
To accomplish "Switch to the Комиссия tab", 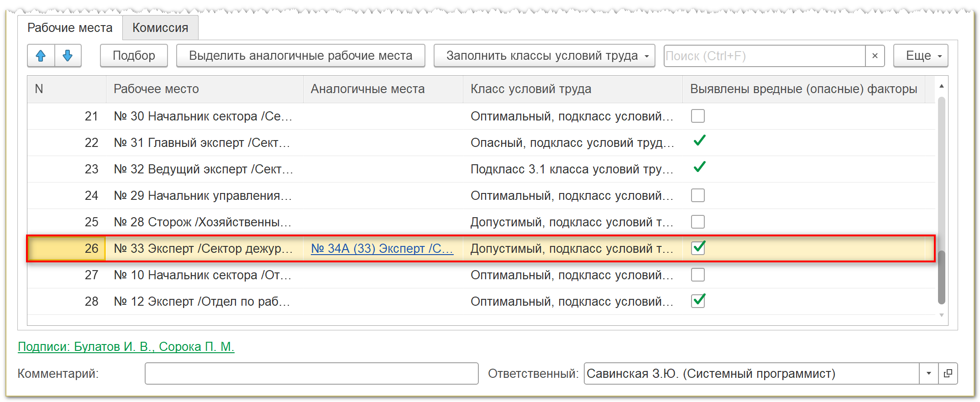I will coord(160,28).
